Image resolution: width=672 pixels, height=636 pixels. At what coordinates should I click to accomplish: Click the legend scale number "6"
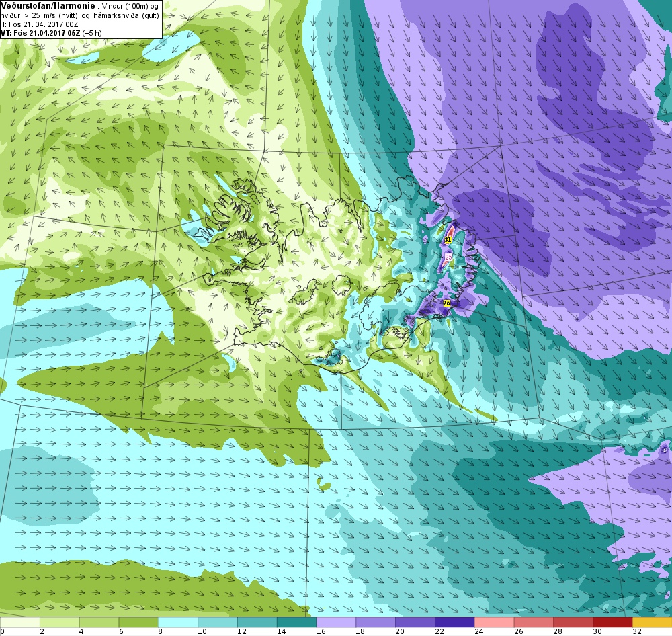click(x=121, y=631)
